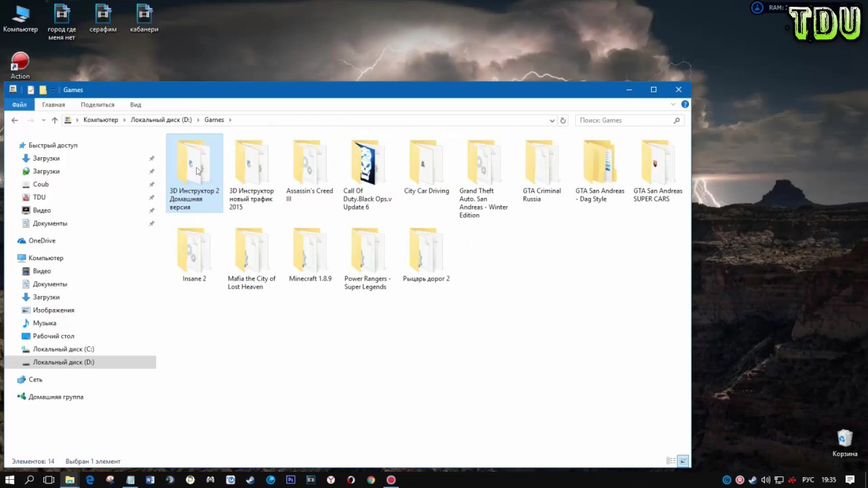
Task: Open Action desktop shortcut
Action: coord(20,66)
